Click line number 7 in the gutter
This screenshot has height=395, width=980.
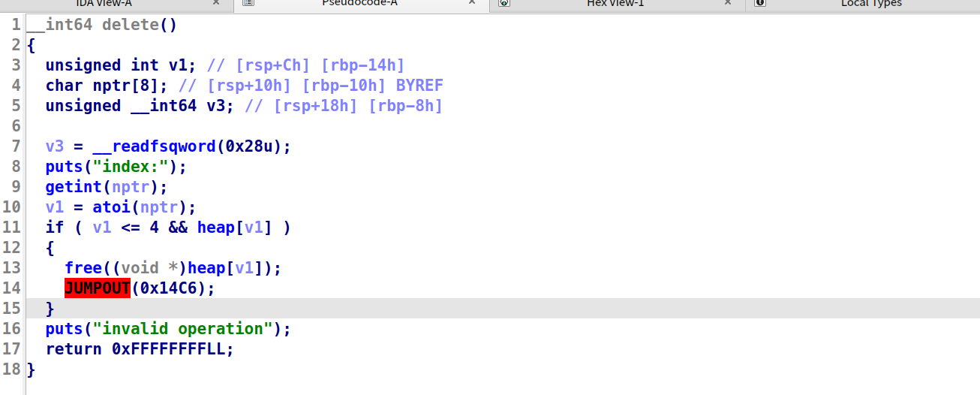coord(16,146)
